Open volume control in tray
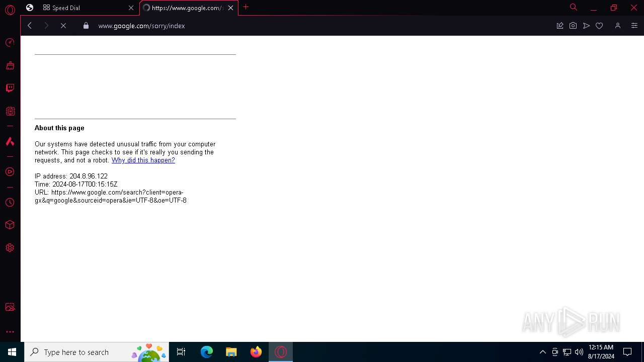 click(579, 352)
